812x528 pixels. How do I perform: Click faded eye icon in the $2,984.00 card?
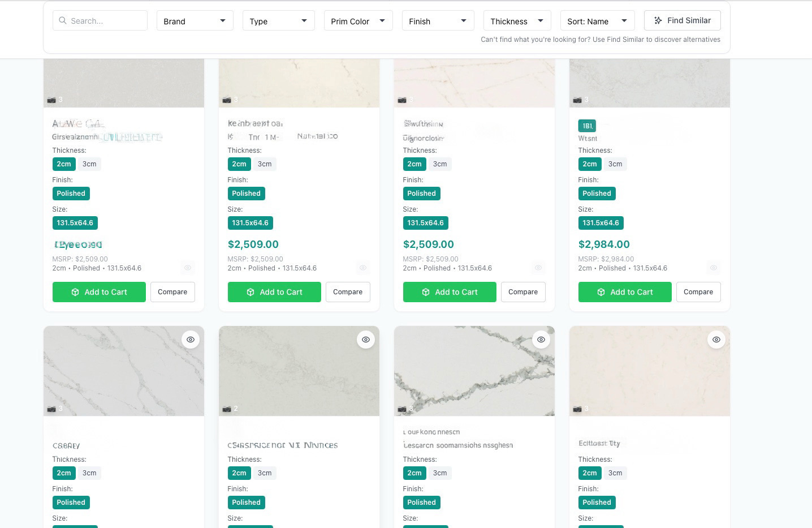714,268
